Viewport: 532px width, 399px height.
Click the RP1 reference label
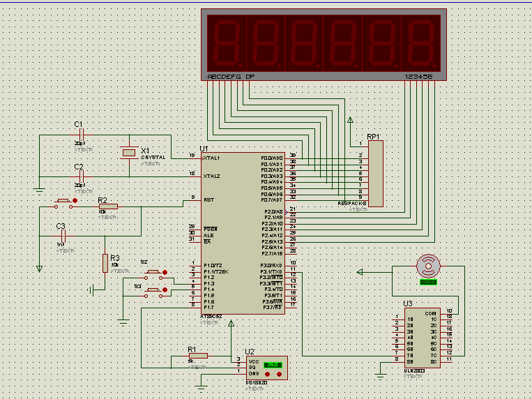pyautogui.click(x=373, y=137)
